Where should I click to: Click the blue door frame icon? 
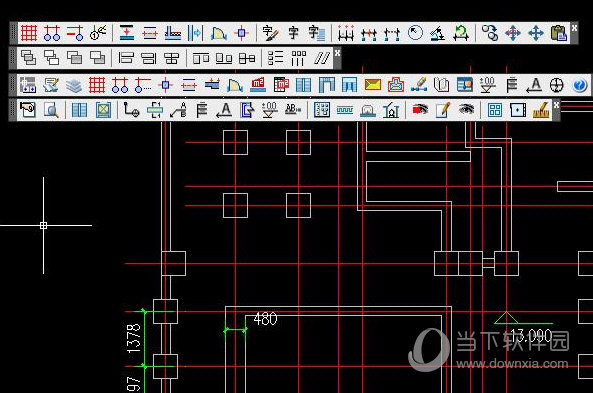click(327, 85)
